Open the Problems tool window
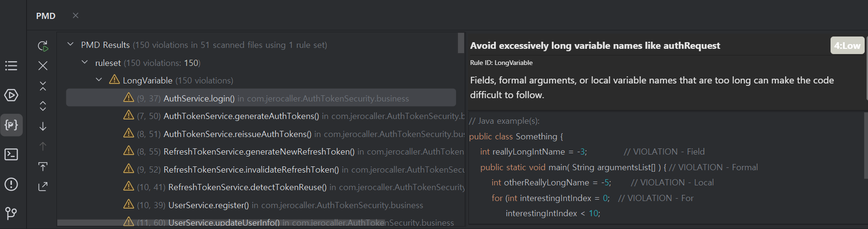Image resolution: width=868 pixels, height=229 pixels. pos(11,184)
